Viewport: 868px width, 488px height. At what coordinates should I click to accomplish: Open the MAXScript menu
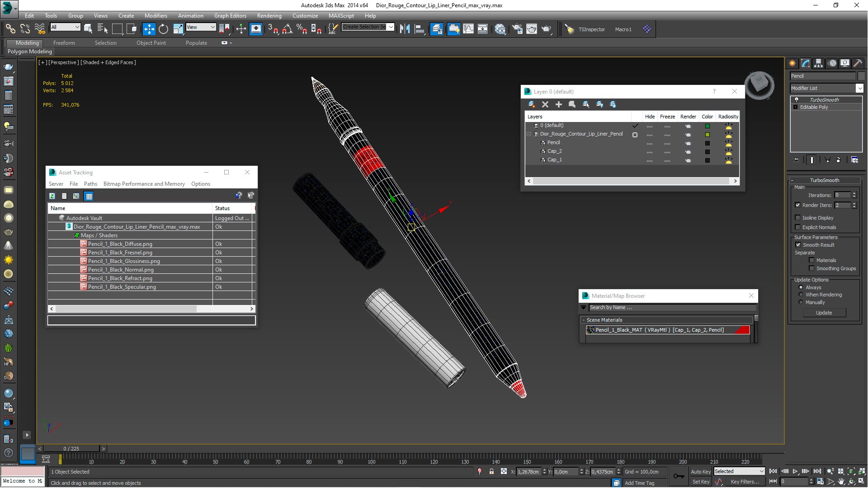pyautogui.click(x=341, y=15)
